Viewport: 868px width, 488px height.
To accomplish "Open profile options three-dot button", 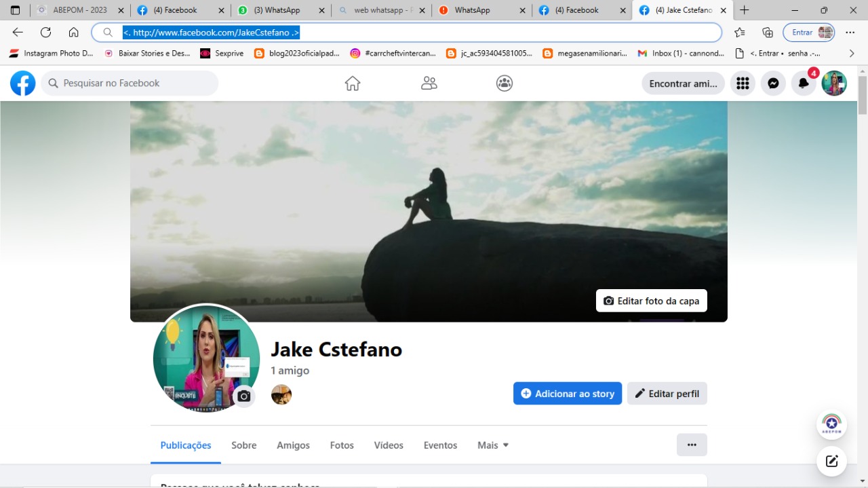I will click(692, 445).
